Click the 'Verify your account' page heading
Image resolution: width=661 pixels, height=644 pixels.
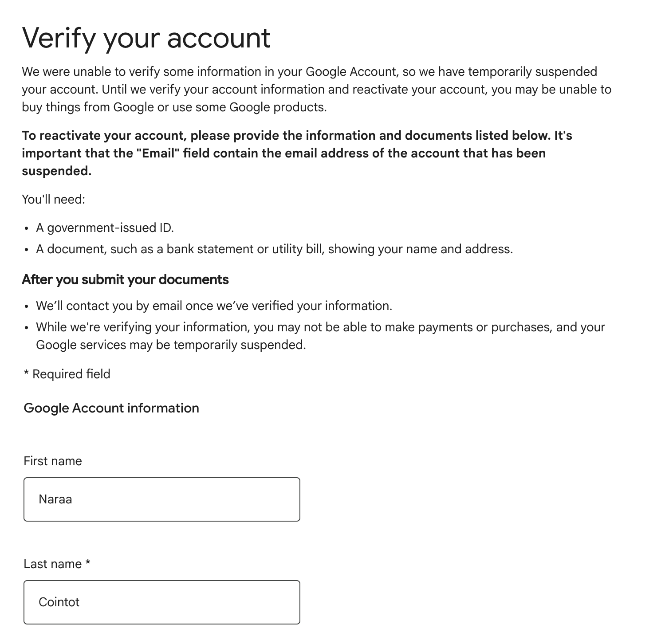[x=146, y=38]
